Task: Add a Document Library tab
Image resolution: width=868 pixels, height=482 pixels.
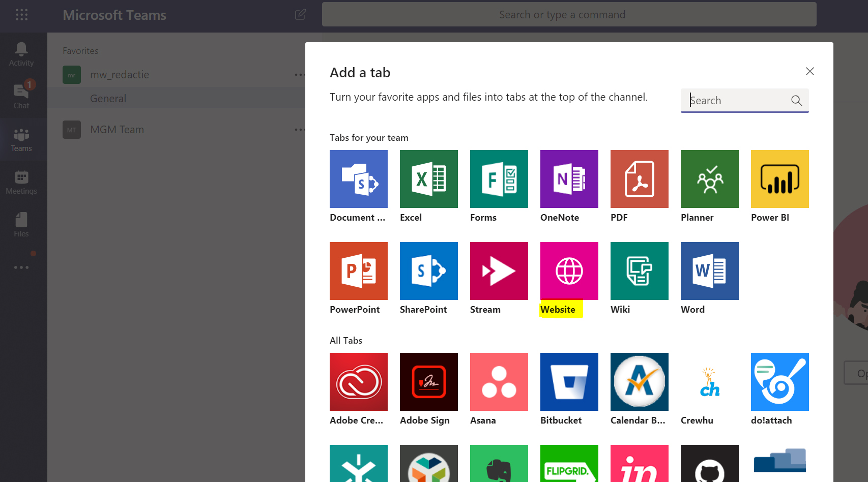Action: click(359, 179)
